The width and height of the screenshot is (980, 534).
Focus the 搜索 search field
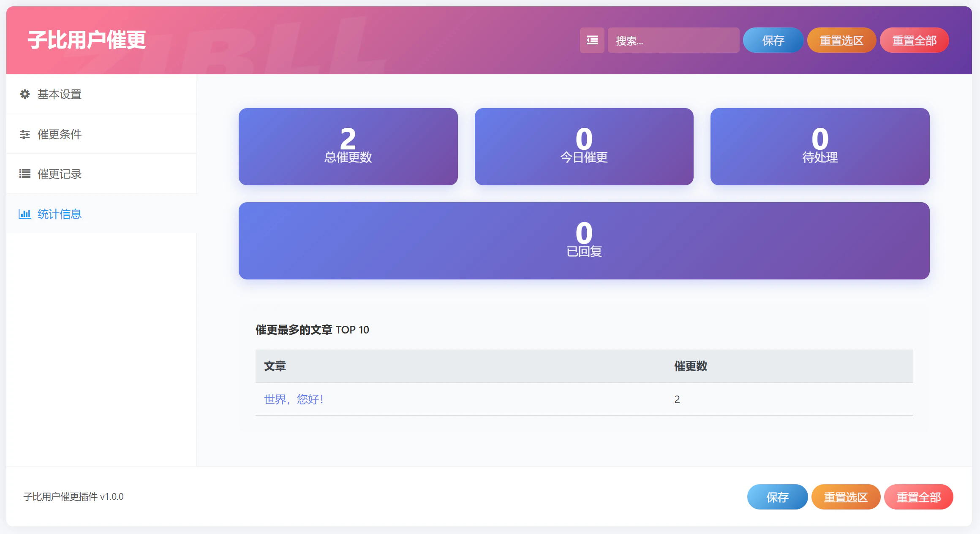point(673,40)
